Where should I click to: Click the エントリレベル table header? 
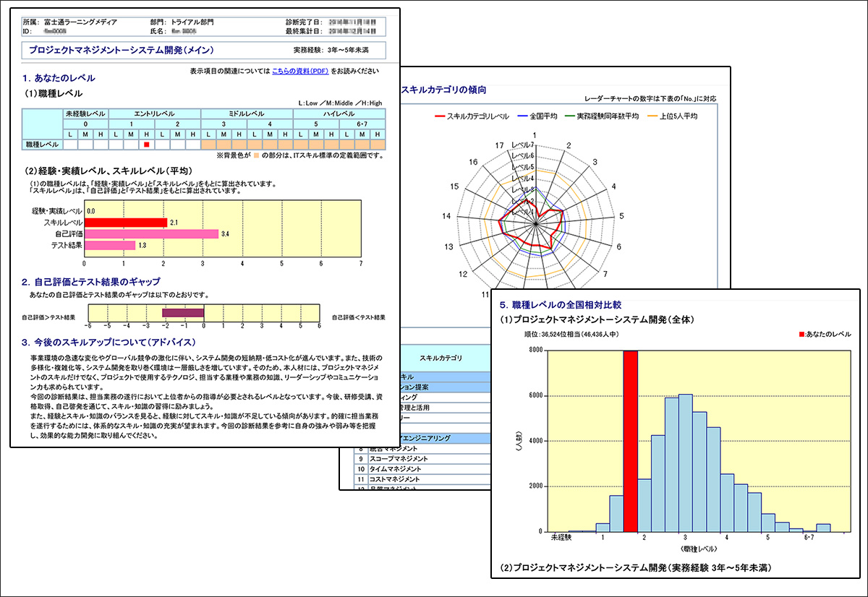click(x=154, y=114)
